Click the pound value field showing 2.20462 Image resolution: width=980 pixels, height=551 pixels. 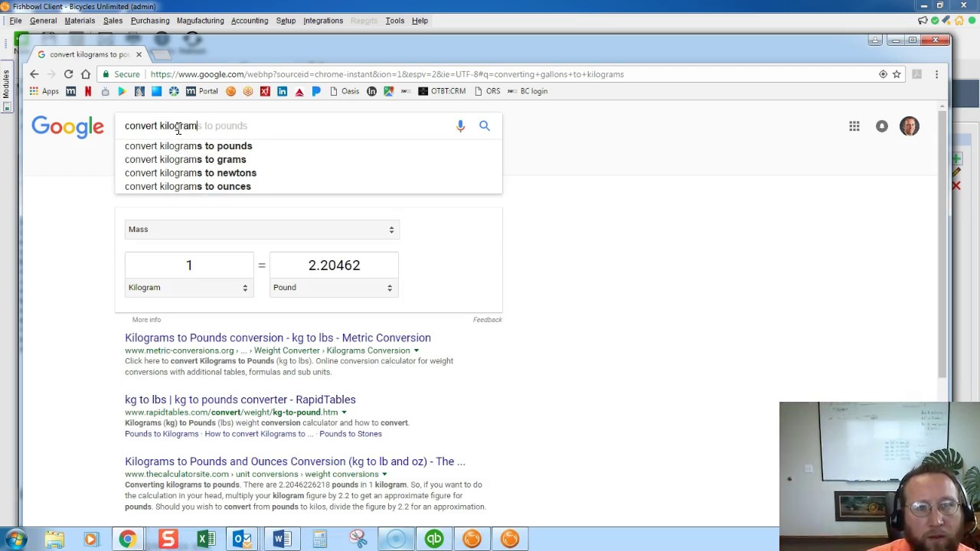pyautogui.click(x=334, y=266)
